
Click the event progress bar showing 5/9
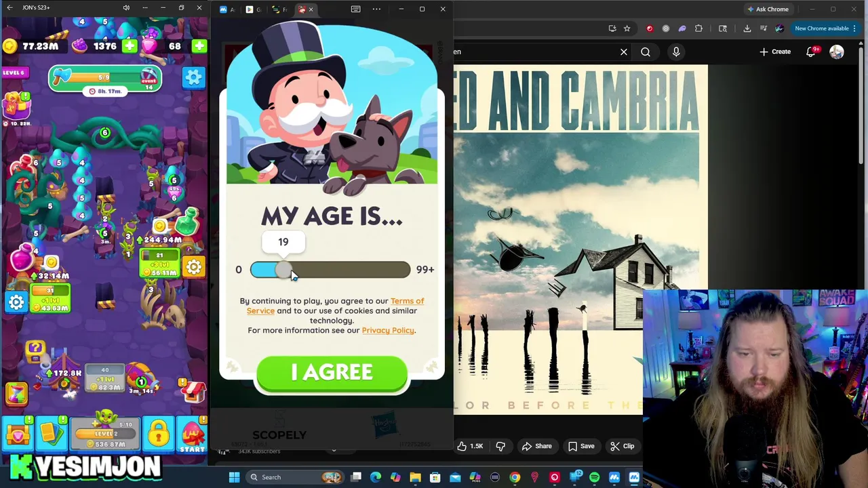click(x=105, y=77)
